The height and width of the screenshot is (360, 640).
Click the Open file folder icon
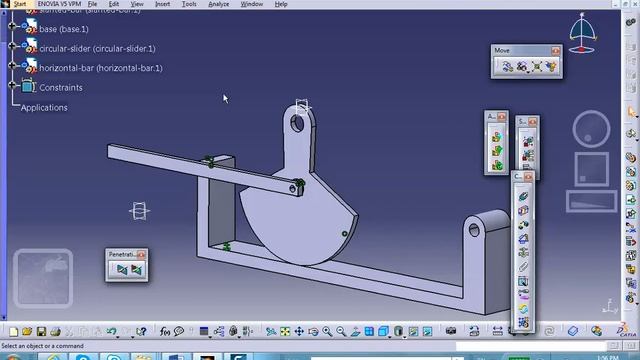coord(27,331)
